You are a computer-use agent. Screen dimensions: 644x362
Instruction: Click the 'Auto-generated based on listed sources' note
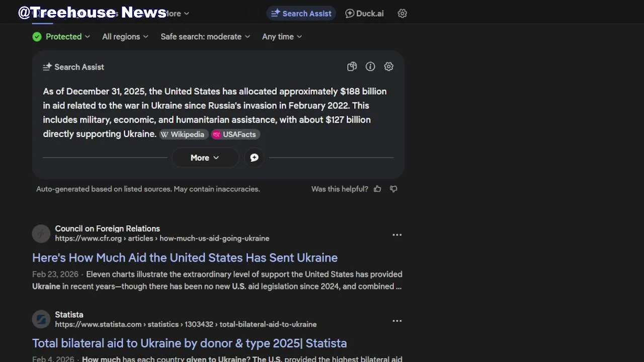pos(148,189)
